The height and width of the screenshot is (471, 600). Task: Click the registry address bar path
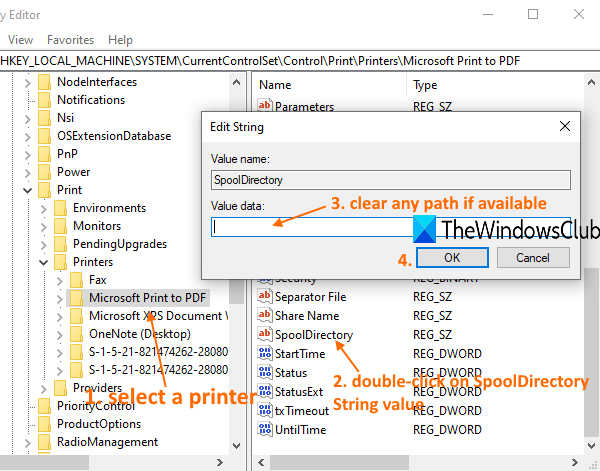point(260,61)
